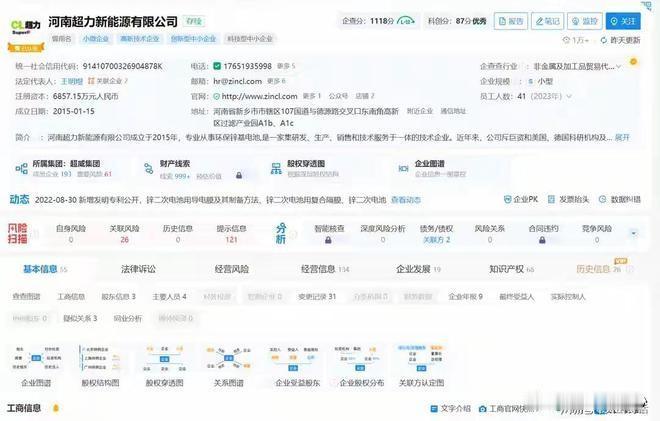660x421 pixels.
Task: Select 股东信息 3 sub-tab
Action: click(118, 297)
